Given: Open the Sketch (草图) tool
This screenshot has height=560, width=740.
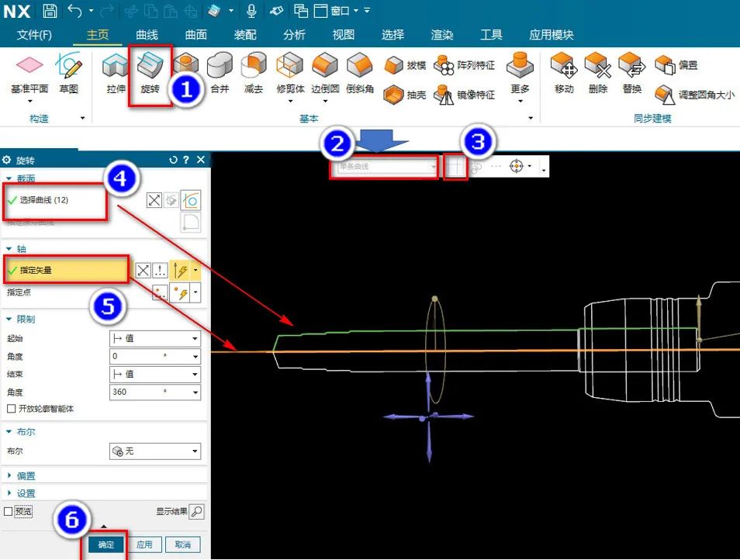Looking at the screenshot, I should click(x=69, y=74).
